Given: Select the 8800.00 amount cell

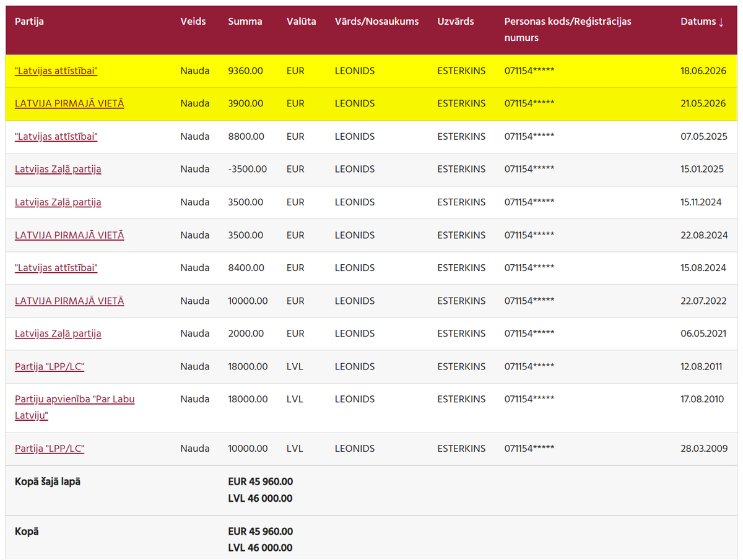Looking at the screenshot, I should tap(245, 137).
